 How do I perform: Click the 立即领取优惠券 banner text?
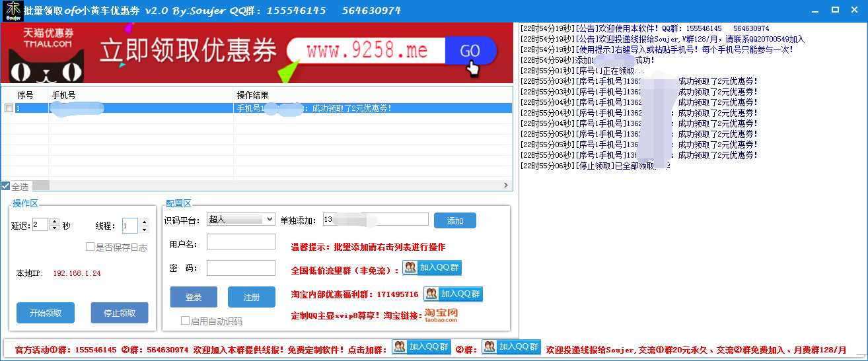[x=188, y=50]
